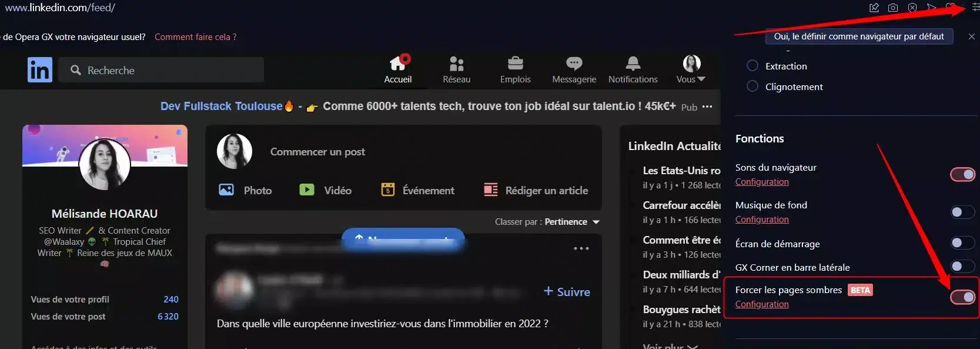
Task: Click the Photo post icon
Action: pyautogui.click(x=226, y=190)
